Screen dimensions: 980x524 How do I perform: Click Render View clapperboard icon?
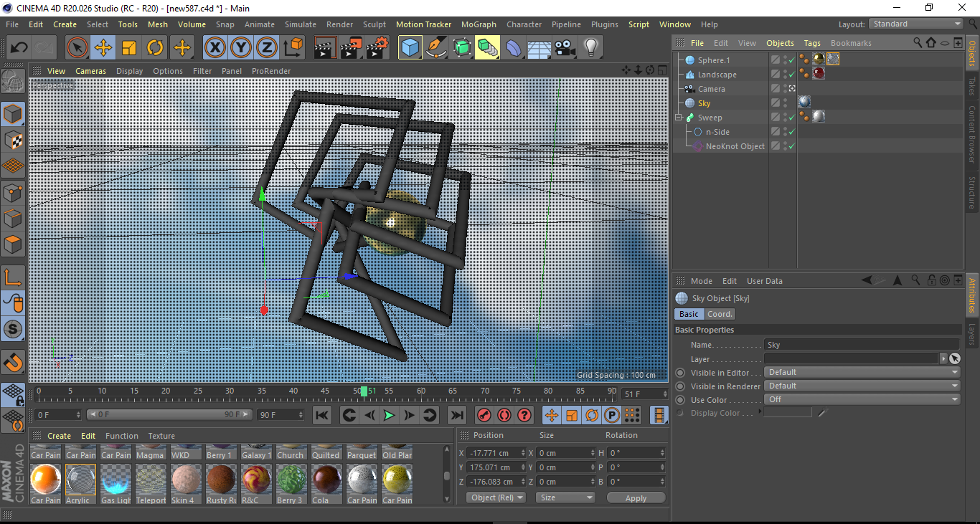click(325, 48)
